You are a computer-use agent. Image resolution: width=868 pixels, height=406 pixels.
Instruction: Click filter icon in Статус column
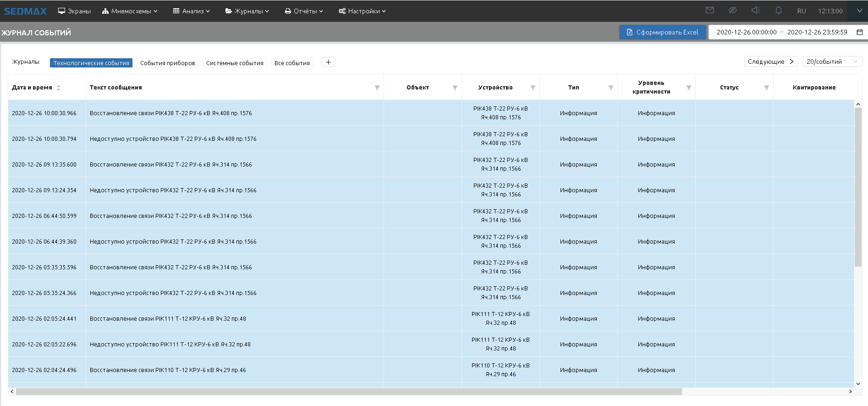point(766,88)
